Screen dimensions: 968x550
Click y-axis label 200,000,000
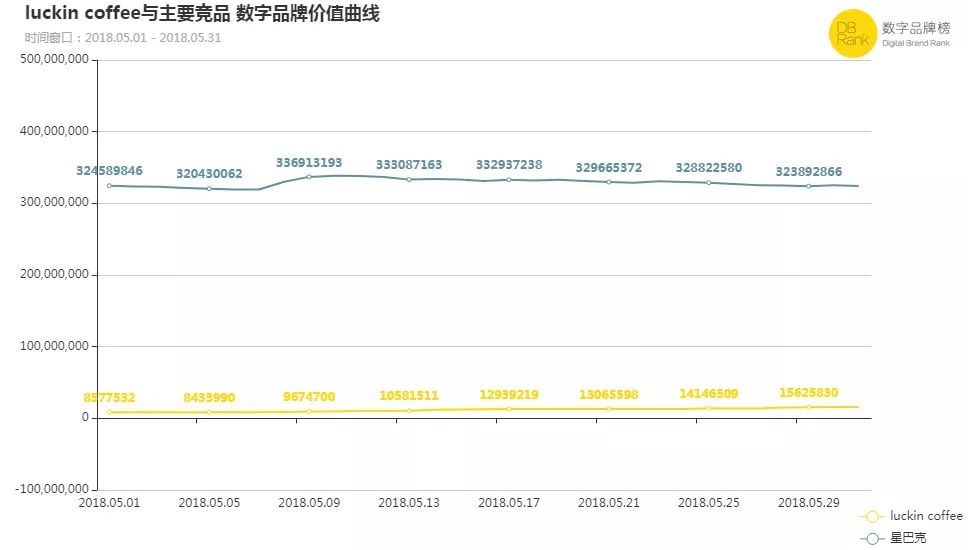54,274
